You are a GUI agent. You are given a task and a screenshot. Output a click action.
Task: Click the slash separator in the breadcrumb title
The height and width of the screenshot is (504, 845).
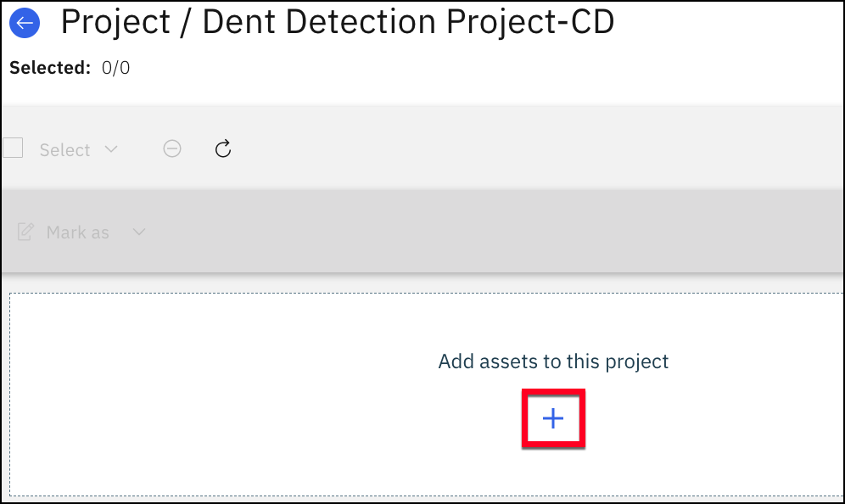186,23
